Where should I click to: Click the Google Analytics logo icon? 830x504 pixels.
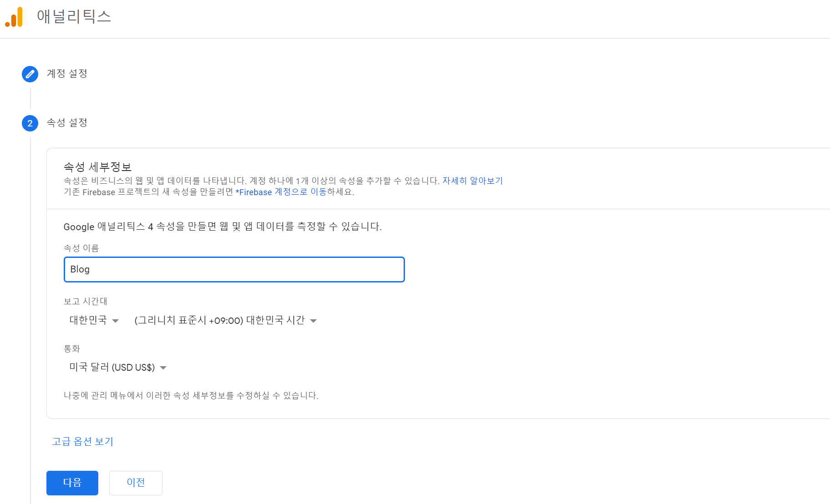point(14,17)
